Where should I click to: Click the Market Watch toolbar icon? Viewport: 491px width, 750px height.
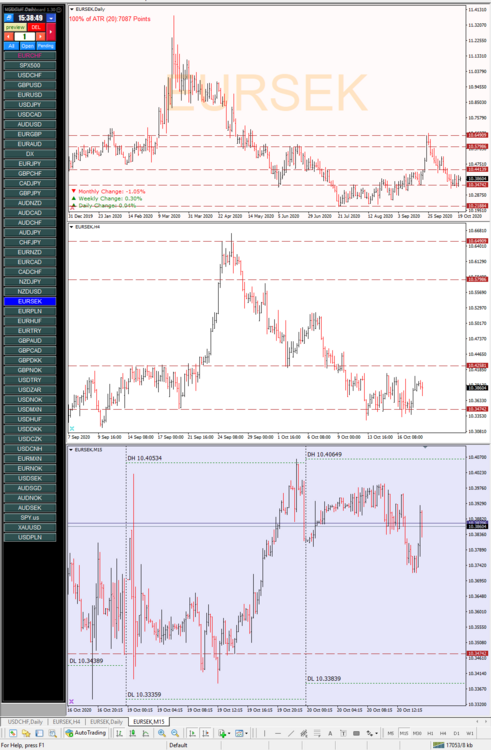(12, 733)
